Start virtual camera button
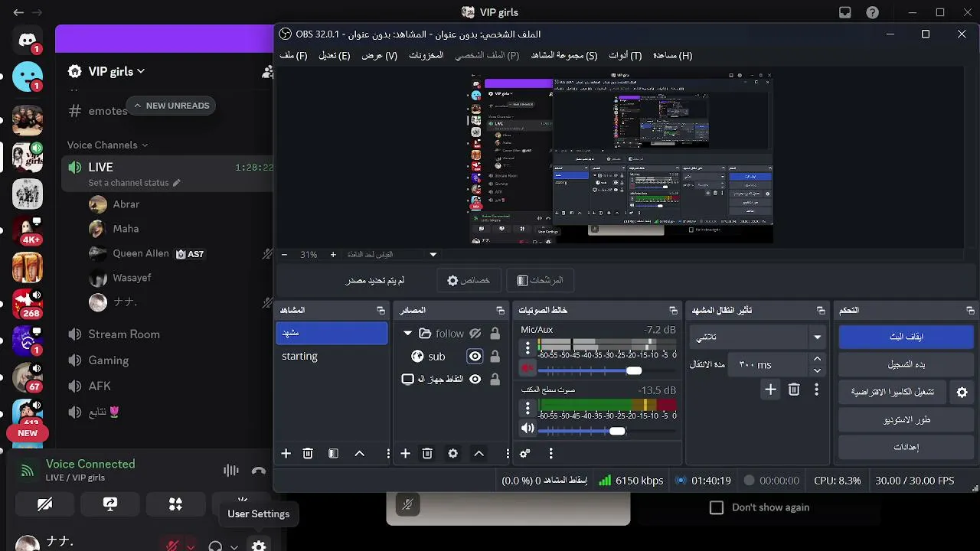 (x=893, y=392)
